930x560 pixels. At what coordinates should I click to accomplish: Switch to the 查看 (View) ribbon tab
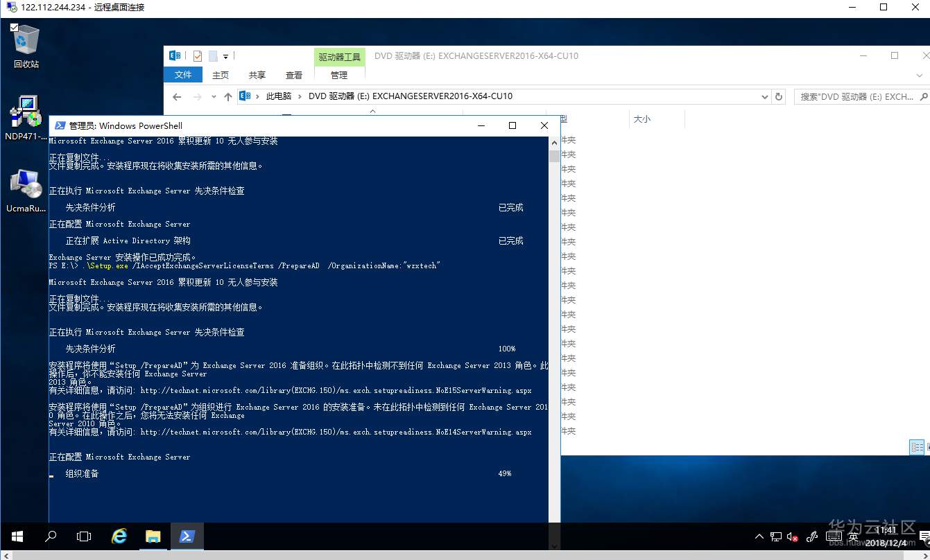294,75
